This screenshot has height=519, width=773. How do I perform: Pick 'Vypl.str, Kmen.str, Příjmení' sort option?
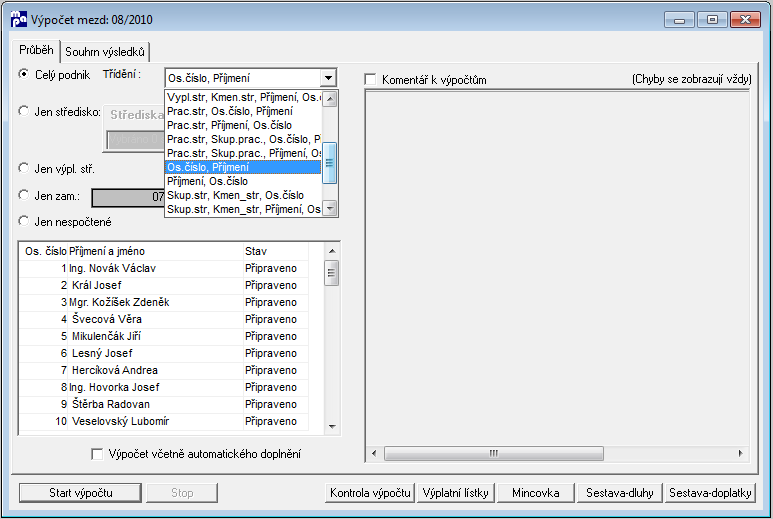pos(244,97)
